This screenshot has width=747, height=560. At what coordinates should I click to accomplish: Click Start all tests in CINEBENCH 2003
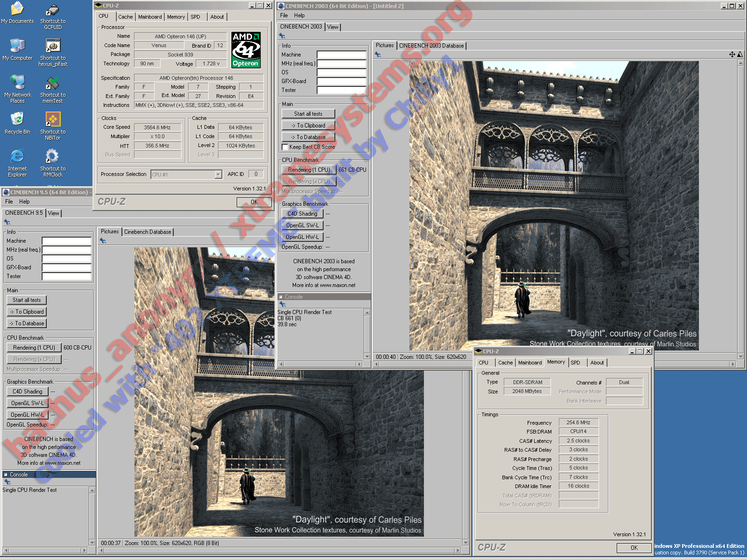(308, 114)
